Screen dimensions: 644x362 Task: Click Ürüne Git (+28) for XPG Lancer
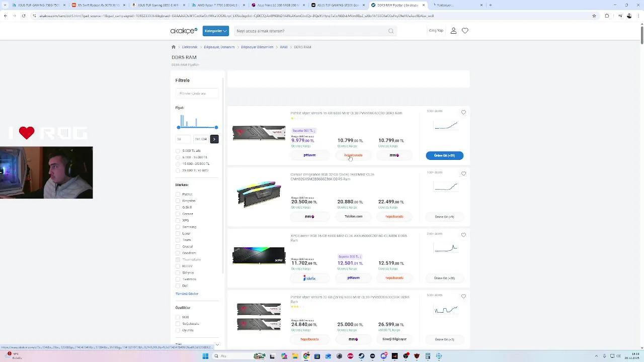(x=444, y=278)
